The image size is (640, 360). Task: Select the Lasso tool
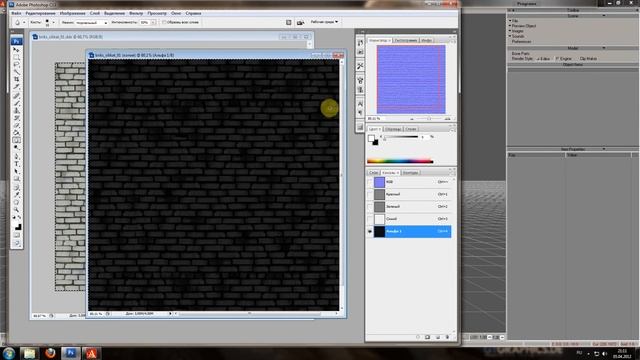pyautogui.click(x=16, y=64)
